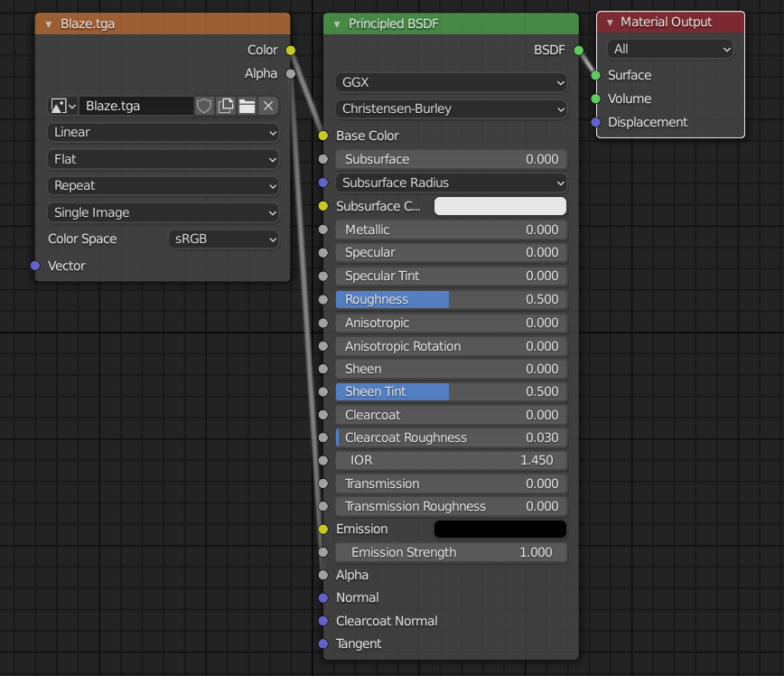This screenshot has width=784, height=676.
Task: Click the Anisotropic 0.000 value field
Action: click(x=452, y=323)
